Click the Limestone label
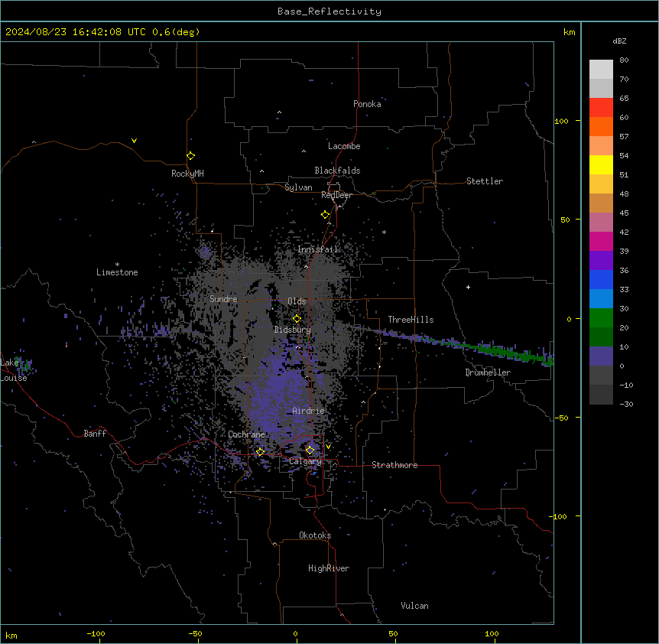659x644 pixels. pos(117,272)
